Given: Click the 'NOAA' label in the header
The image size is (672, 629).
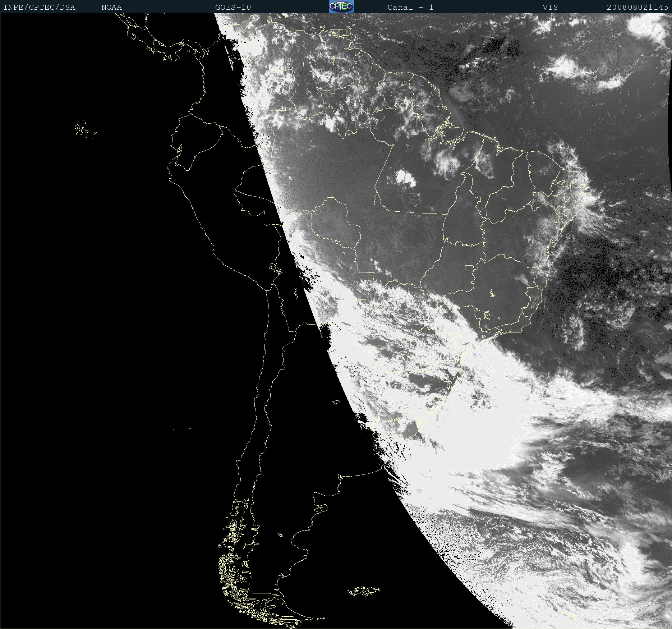Looking at the screenshot, I should pyautogui.click(x=111, y=7).
